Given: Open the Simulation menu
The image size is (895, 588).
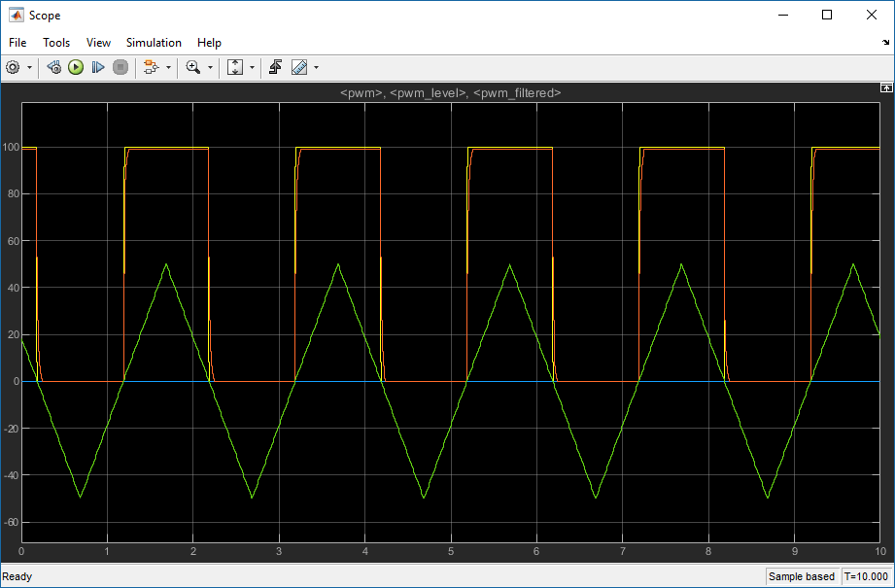Looking at the screenshot, I should pyautogui.click(x=154, y=43).
